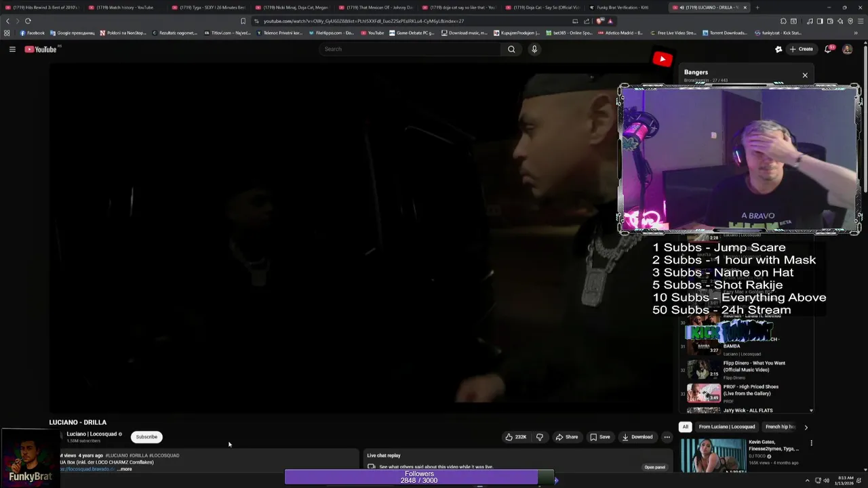Open the Atletico Madrid bookmark
868x488 pixels.
point(620,33)
